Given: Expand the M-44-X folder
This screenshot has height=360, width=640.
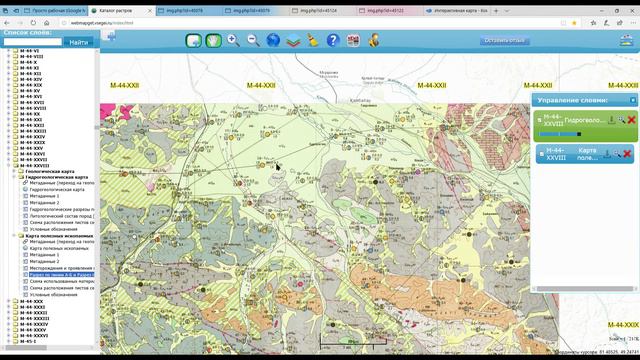Looking at the screenshot, I should [x=9, y=62].
